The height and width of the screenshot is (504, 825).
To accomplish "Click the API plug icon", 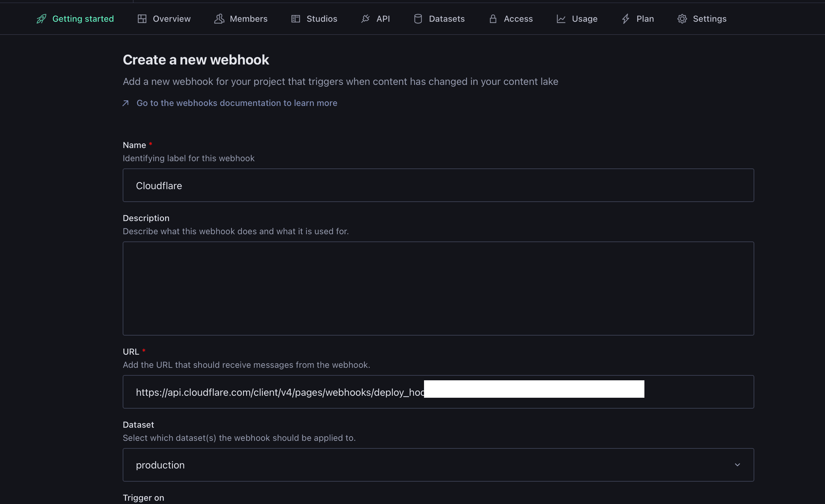I will 365,19.
